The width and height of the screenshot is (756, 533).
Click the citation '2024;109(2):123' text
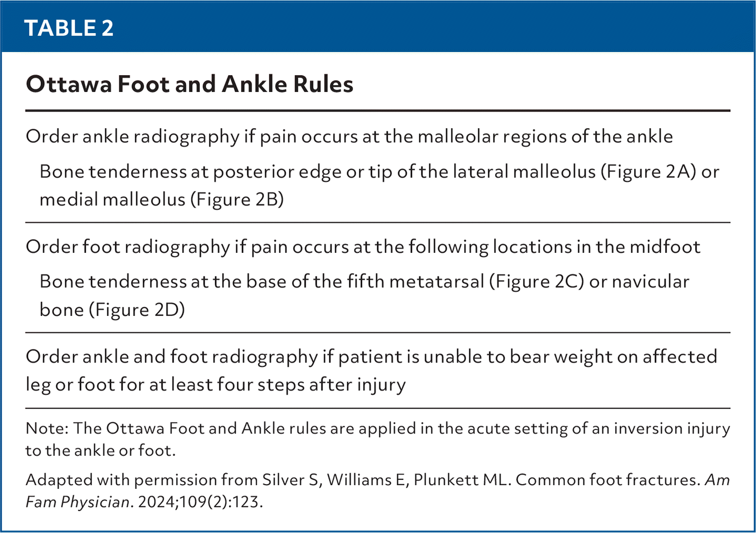[x=199, y=502]
